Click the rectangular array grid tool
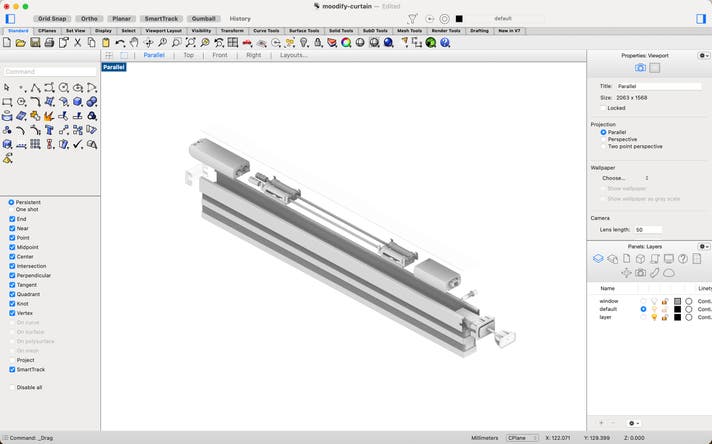This screenshot has height=444, width=712. click(x=35, y=144)
